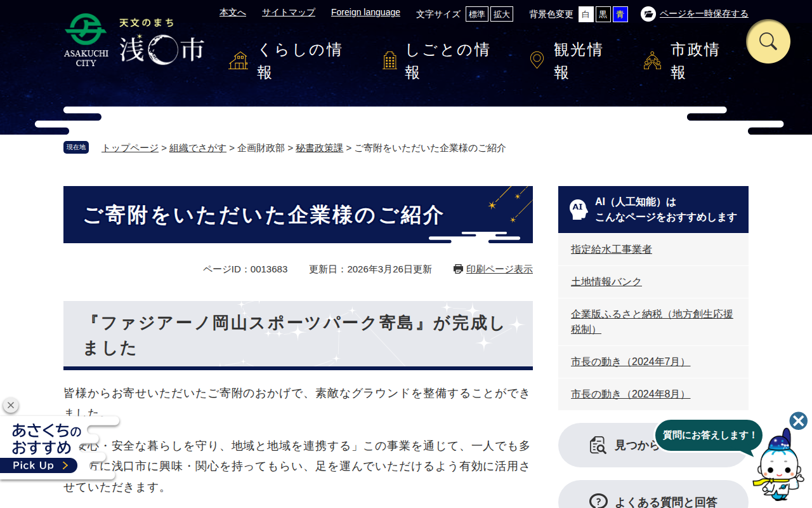This screenshot has width=812, height=508.
Task: Open the くらしの情報 menu
Action: pyautogui.click(x=289, y=61)
